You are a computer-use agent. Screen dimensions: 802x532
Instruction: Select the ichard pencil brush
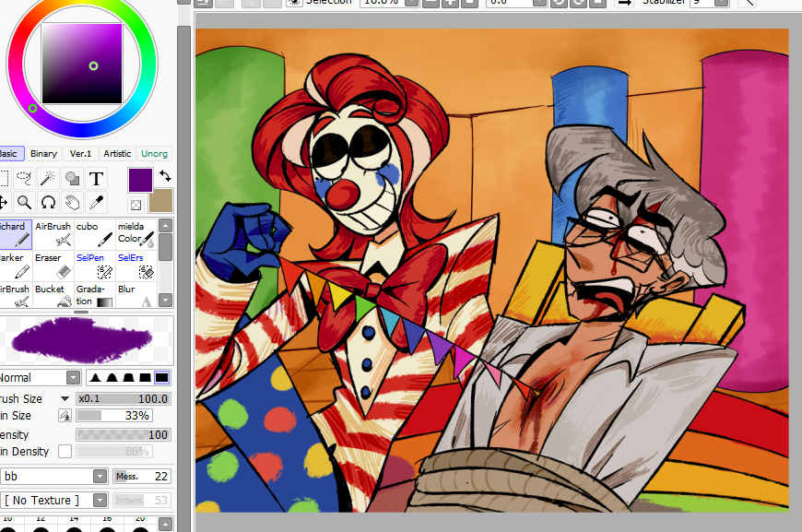coord(16,234)
